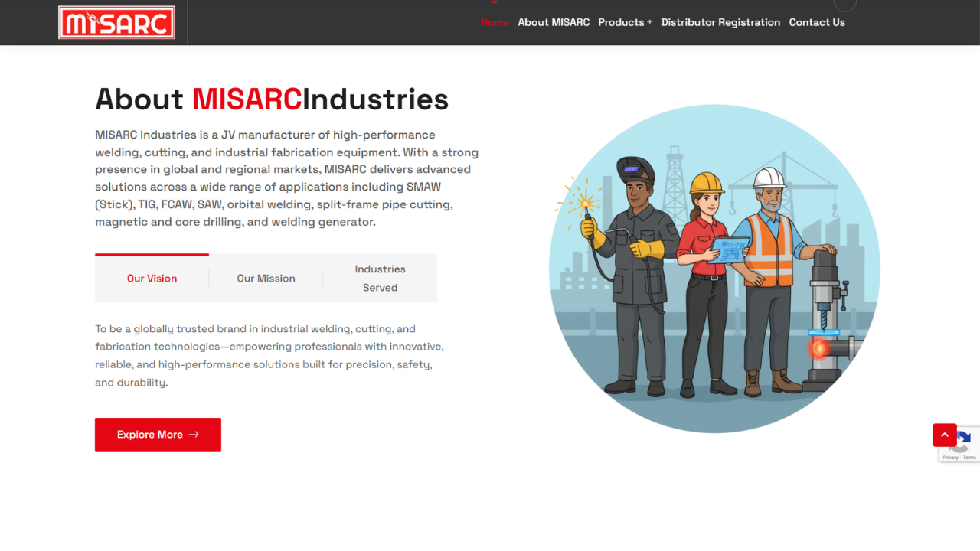Navigate to Contact Us
Viewport: 980px width, 551px height.
click(x=817, y=22)
